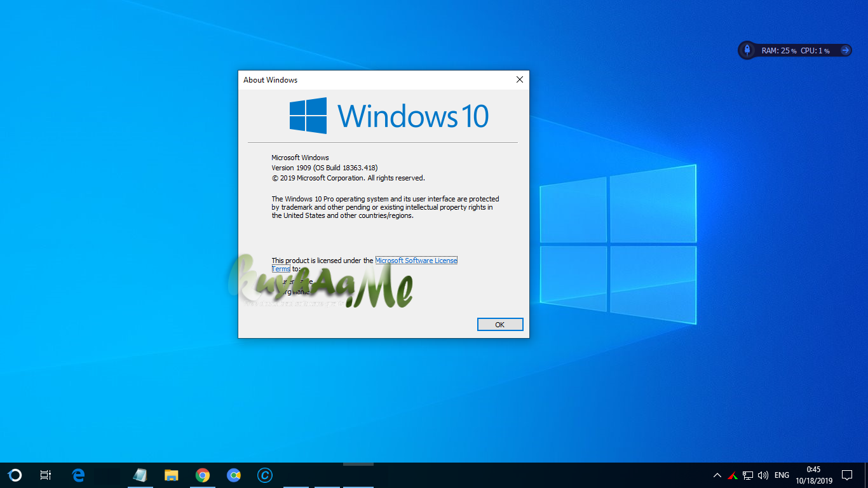Open Notepad from the taskbar
This screenshot has height=488, width=868.
coord(140,475)
